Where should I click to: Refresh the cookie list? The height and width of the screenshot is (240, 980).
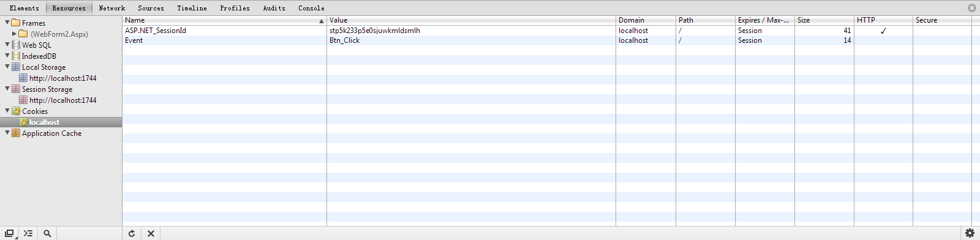pyautogui.click(x=132, y=233)
